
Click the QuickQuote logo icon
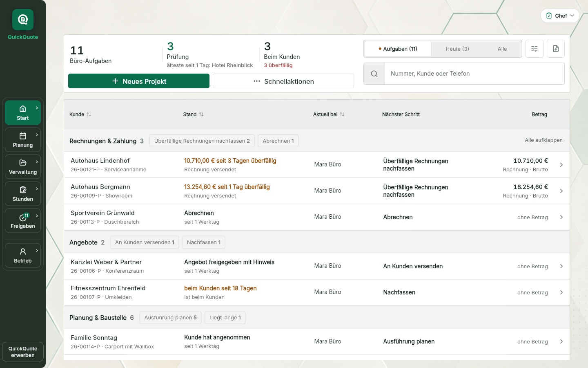coord(23,20)
